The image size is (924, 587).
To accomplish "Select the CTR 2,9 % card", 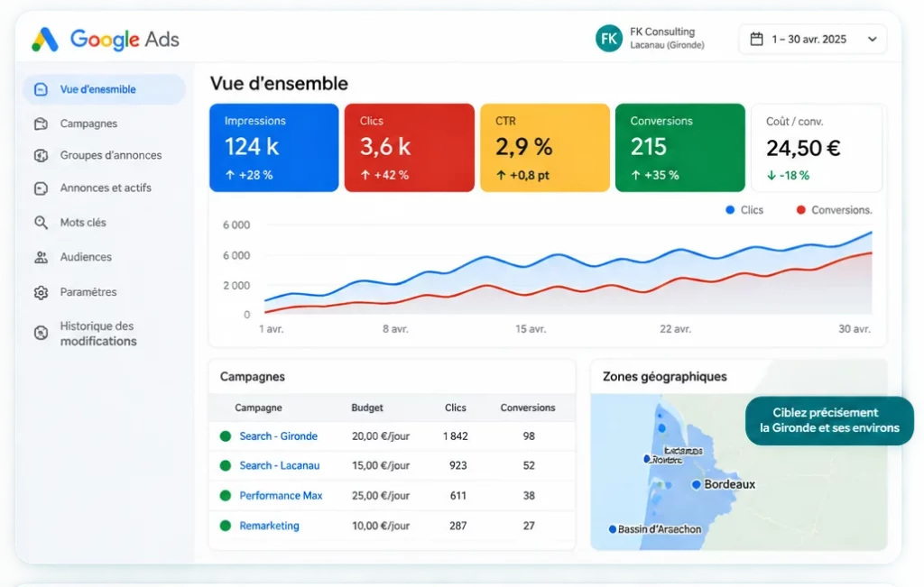I will [x=545, y=148].
